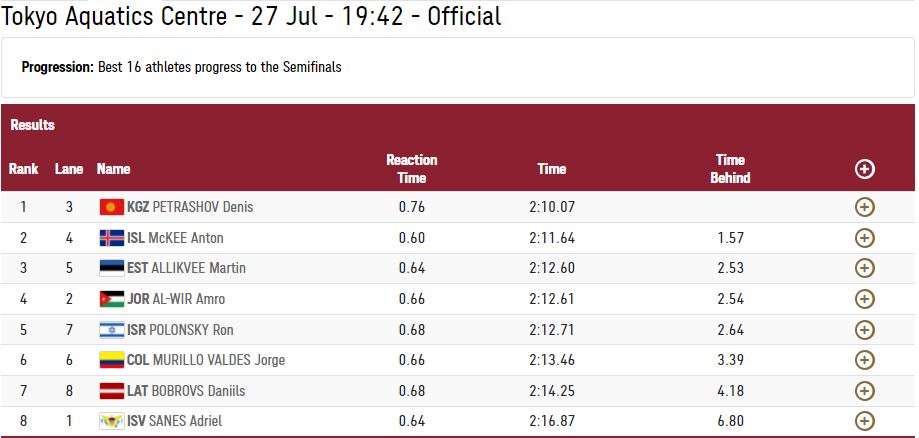Screen dimensions: 919x438
Task: Open athlete link PETRASHOV Denis
Action: pos(203,207)
